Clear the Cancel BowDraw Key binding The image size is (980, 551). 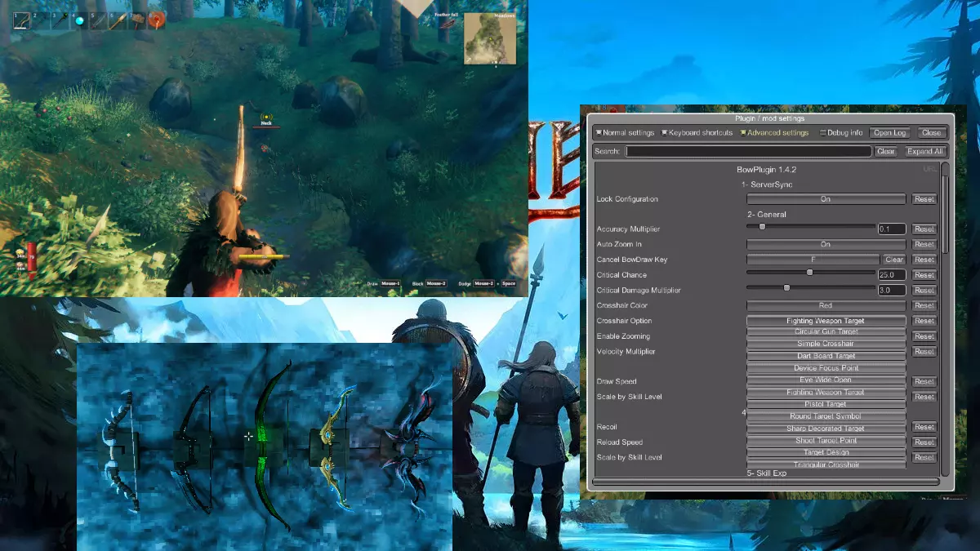pyautogui.click(x=894, y=260)
